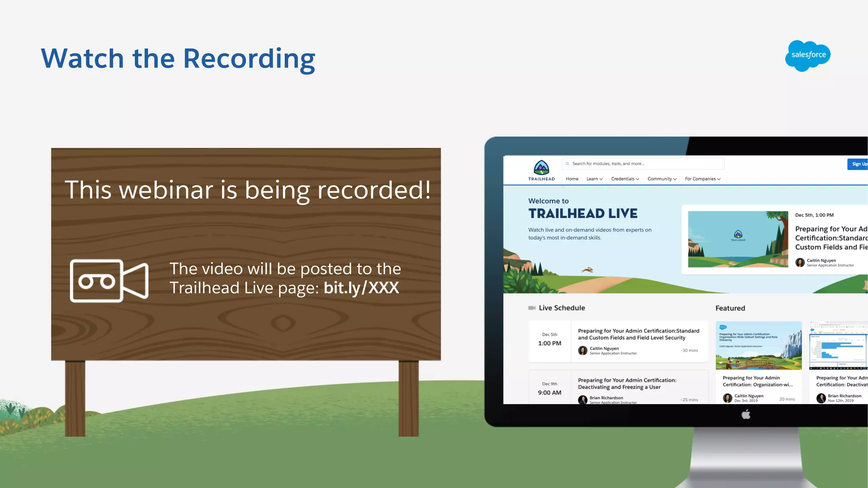Viewport: 868px width, 488px height.
Task: Click the 20 mins label on featured card
Action: point(787,399)
